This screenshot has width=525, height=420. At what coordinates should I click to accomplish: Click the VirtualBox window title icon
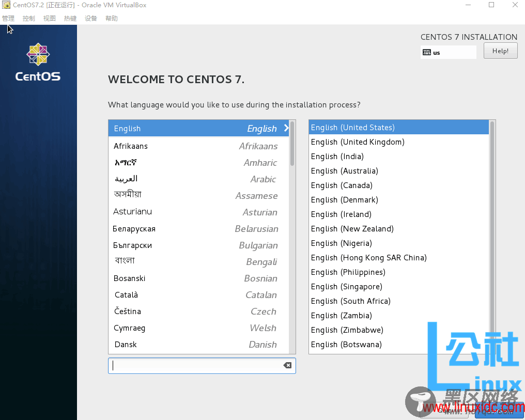6,5
